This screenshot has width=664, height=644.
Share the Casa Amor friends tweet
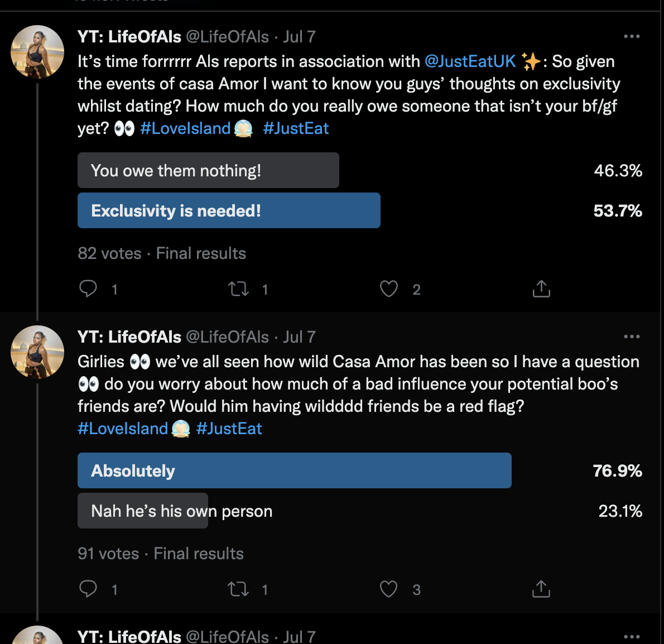(541, 589)
